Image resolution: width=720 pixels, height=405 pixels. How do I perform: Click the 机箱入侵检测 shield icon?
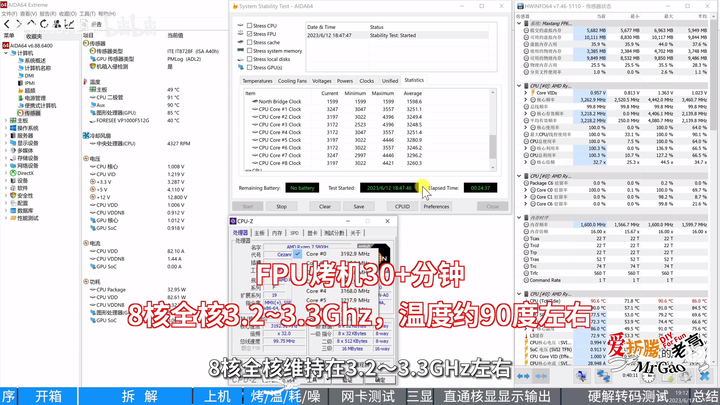(x=92, y=67)
